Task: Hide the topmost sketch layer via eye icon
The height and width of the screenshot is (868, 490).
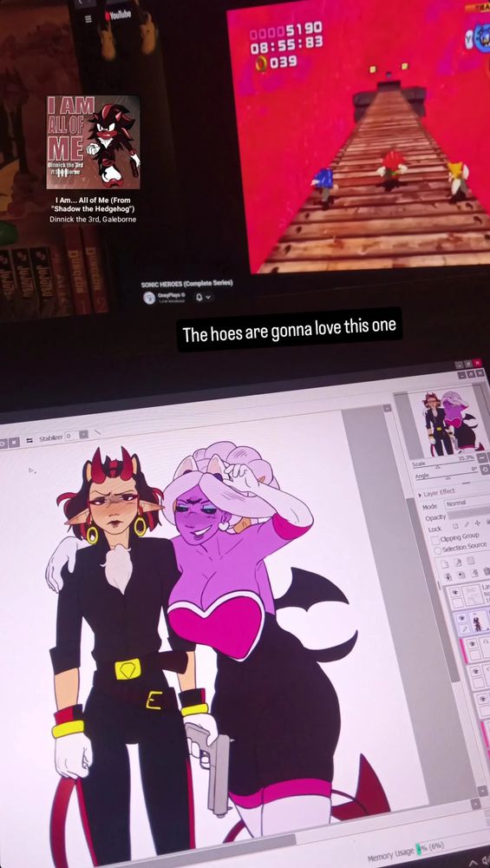Action: (455, 592)
